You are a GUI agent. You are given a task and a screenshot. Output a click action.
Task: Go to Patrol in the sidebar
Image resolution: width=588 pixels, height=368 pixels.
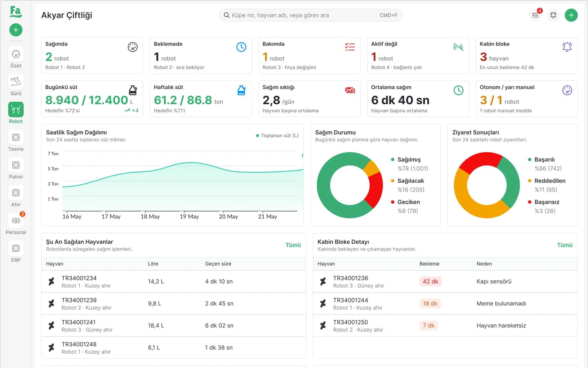[16, 168]
